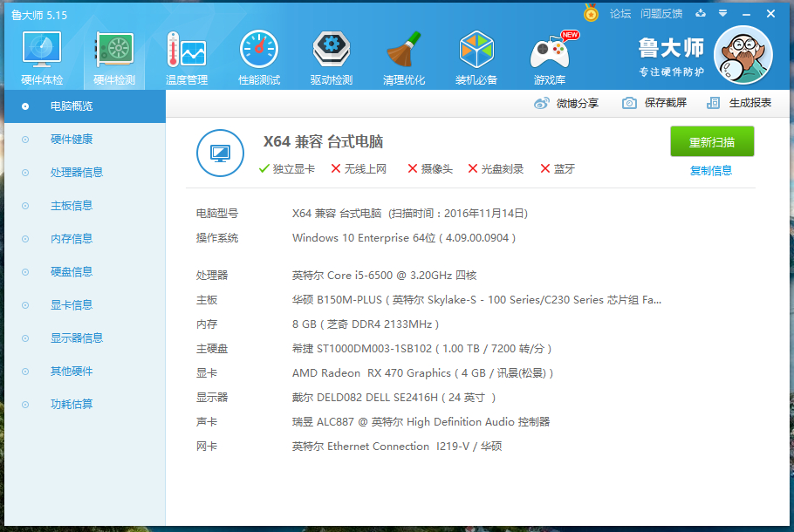Click the Core i5-6500 processor value
This screenshot has height=532, width=794.
click(x=384, y=276)
